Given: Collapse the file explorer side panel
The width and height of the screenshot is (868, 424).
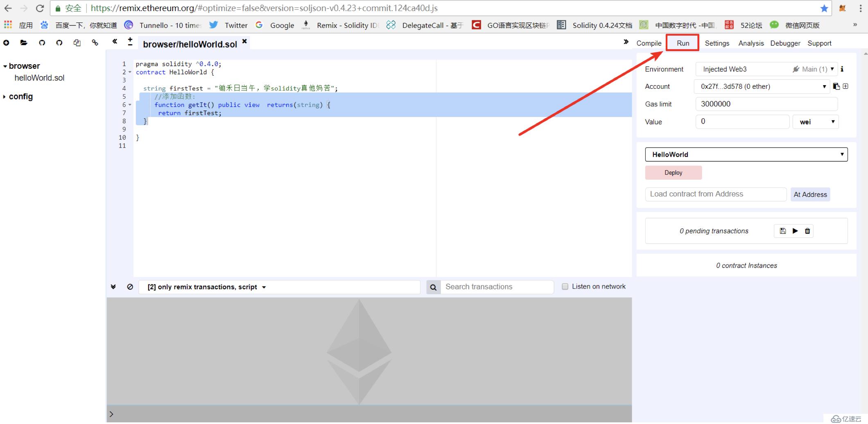Looking at the screenshot, I should tap(115, 41).
